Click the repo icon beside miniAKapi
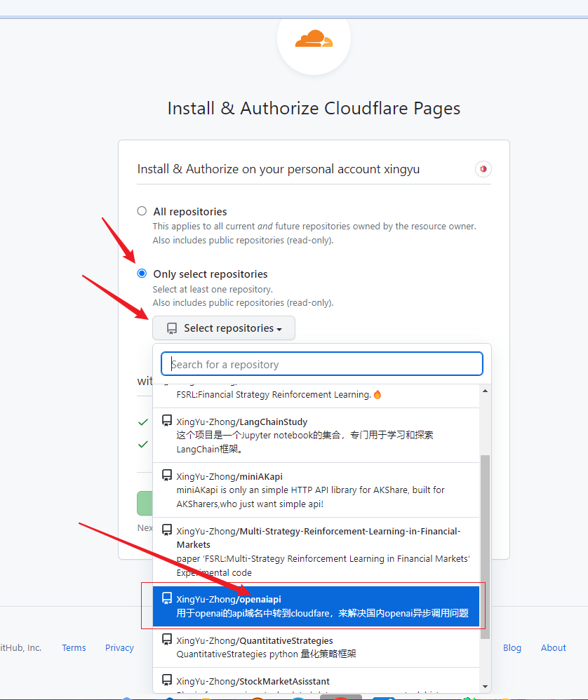The width and height of the screenshot is (588, 700). pos(167,476)
